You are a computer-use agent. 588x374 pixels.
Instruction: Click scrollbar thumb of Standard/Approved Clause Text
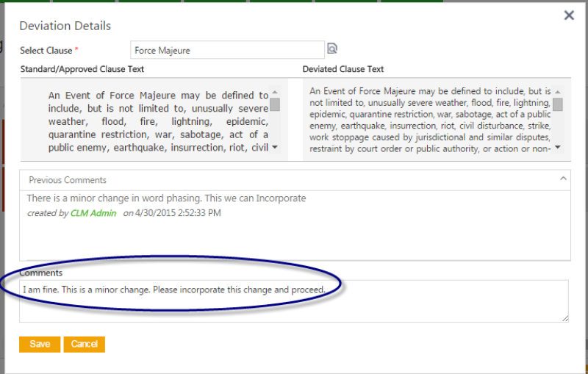click(x=275, y=104)
